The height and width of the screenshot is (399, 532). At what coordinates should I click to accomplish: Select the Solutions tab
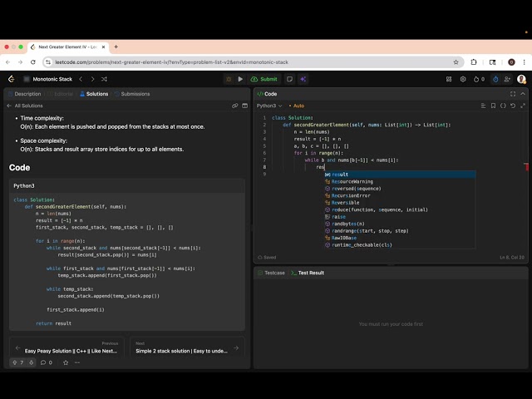tap(94, 94)
